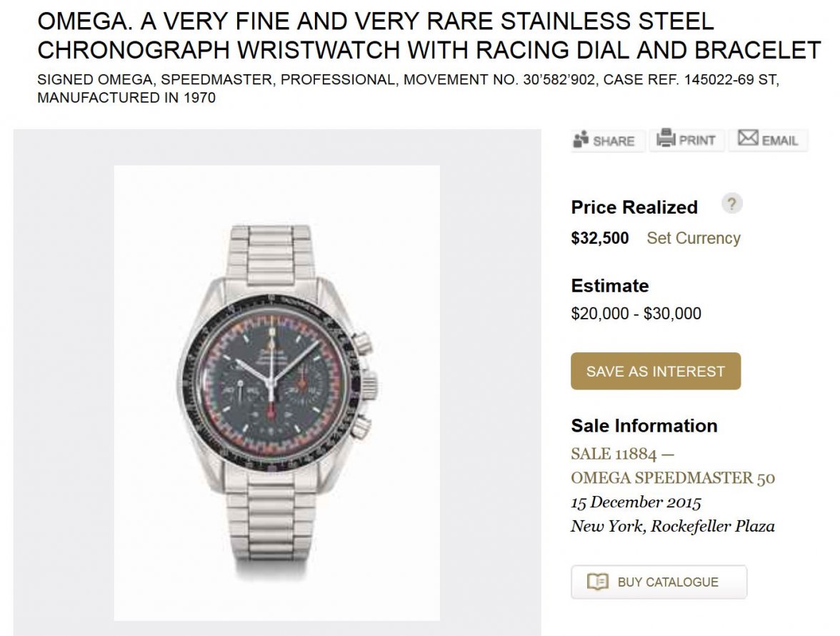
Task: Click the BUY CATALOGUE button
Action: point(658,582)
